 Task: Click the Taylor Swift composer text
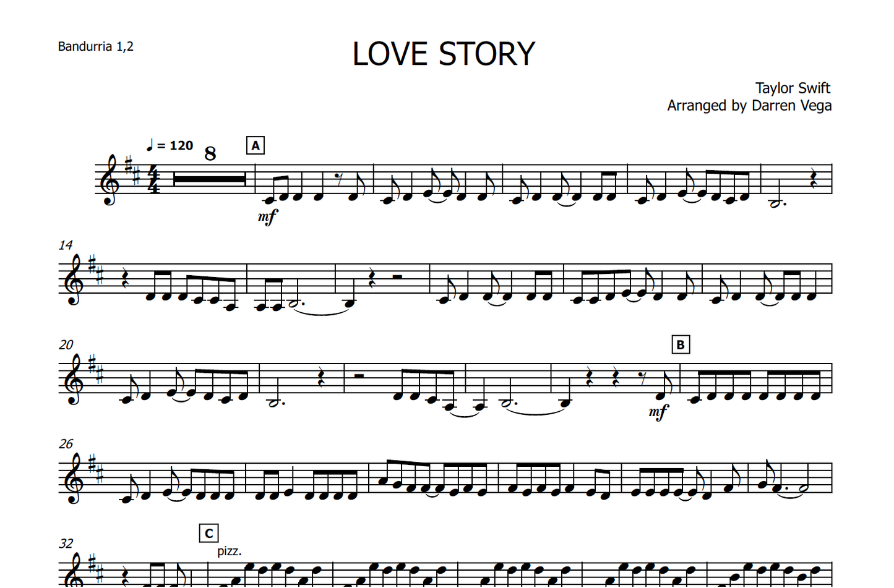[793, 88]
